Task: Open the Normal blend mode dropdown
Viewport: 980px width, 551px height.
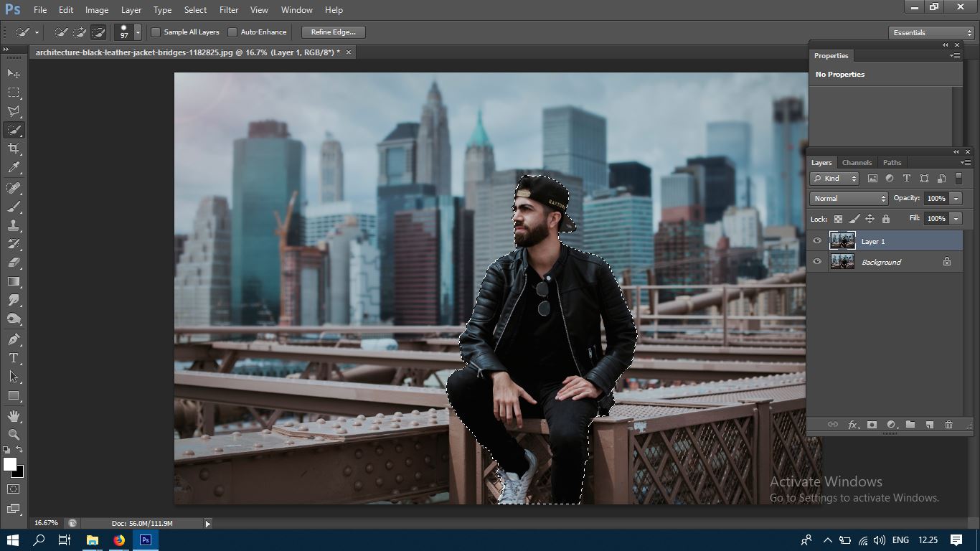Action: [849, 199]
